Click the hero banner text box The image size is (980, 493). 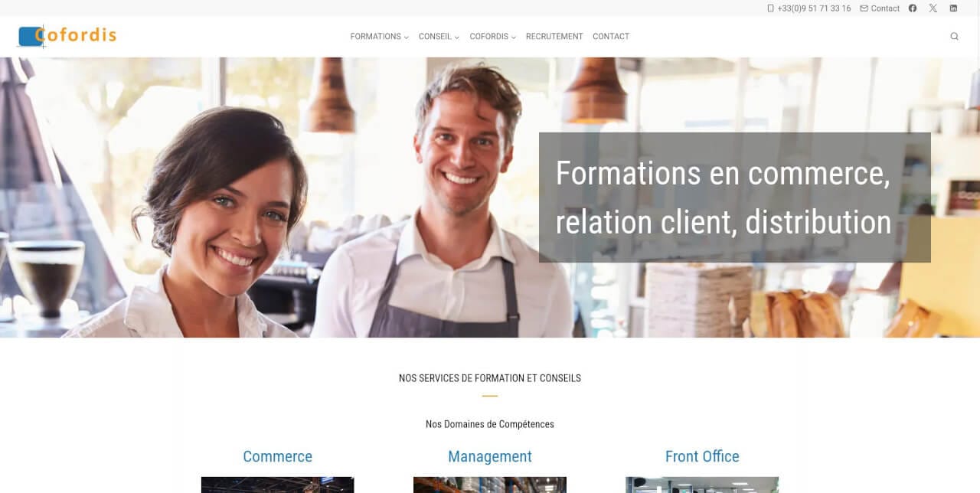click(x=735, y=198)
